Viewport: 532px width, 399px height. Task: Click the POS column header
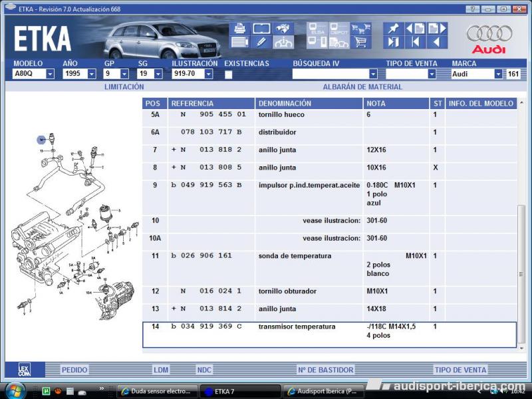tap(155, 104)
